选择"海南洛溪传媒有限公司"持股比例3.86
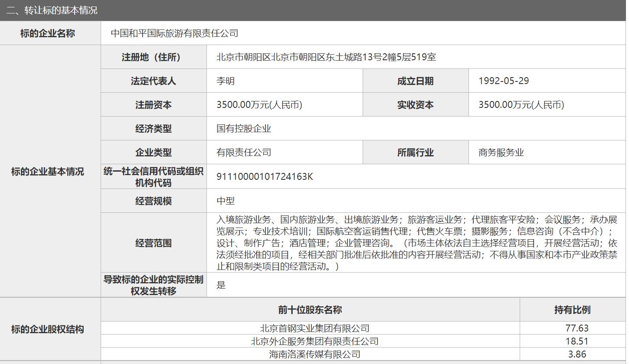This screenshot has width=629, height=364. [x=573, y=354]
